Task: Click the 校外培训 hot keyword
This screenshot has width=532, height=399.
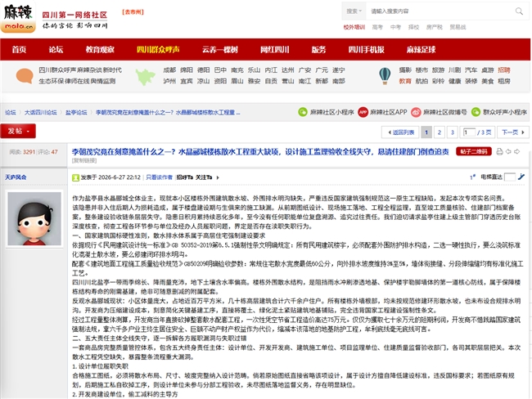Action: click(354, 27)
